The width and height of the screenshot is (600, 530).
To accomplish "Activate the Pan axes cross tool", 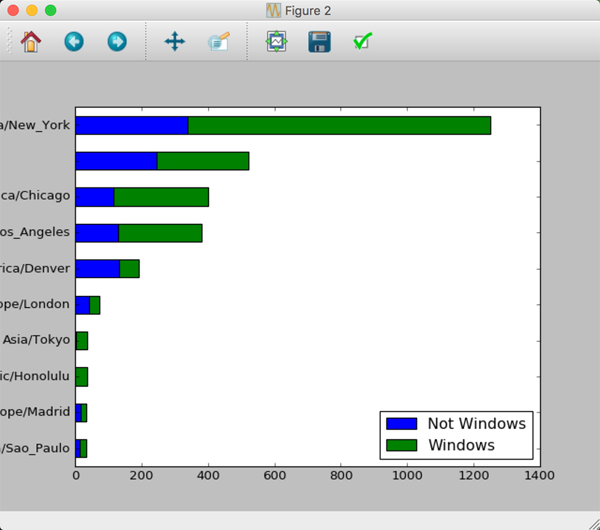I will coord(175,41).
